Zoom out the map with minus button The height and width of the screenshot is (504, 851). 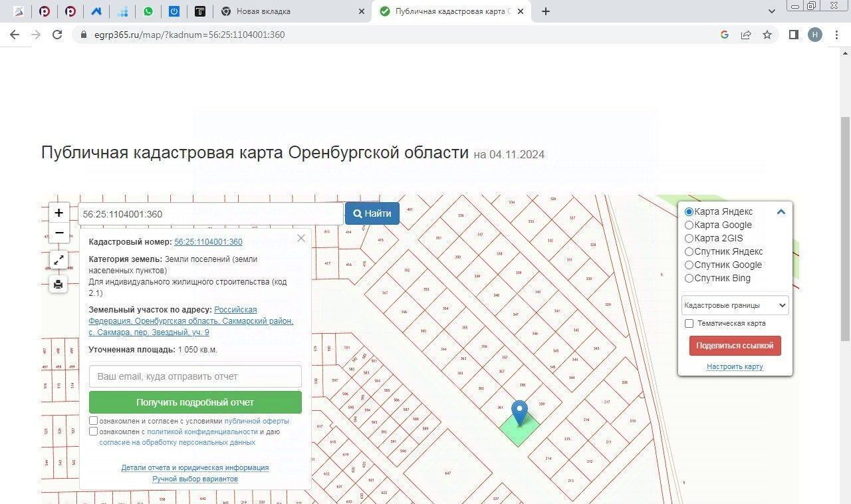tap(59, 233)
